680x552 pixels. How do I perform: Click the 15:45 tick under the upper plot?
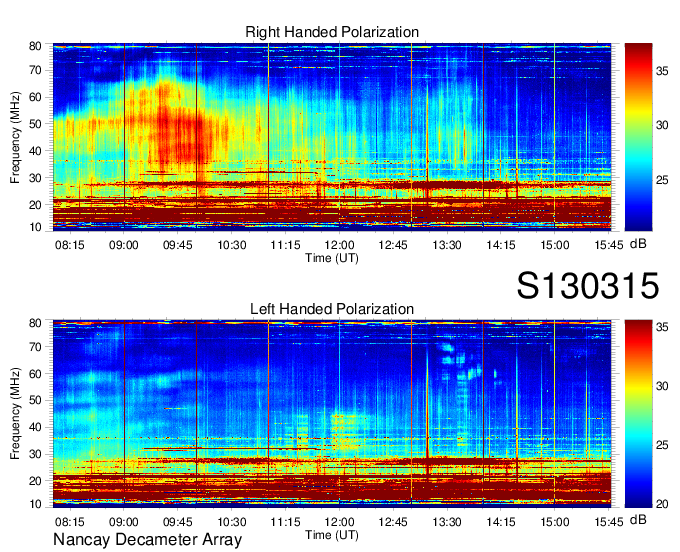608,245
